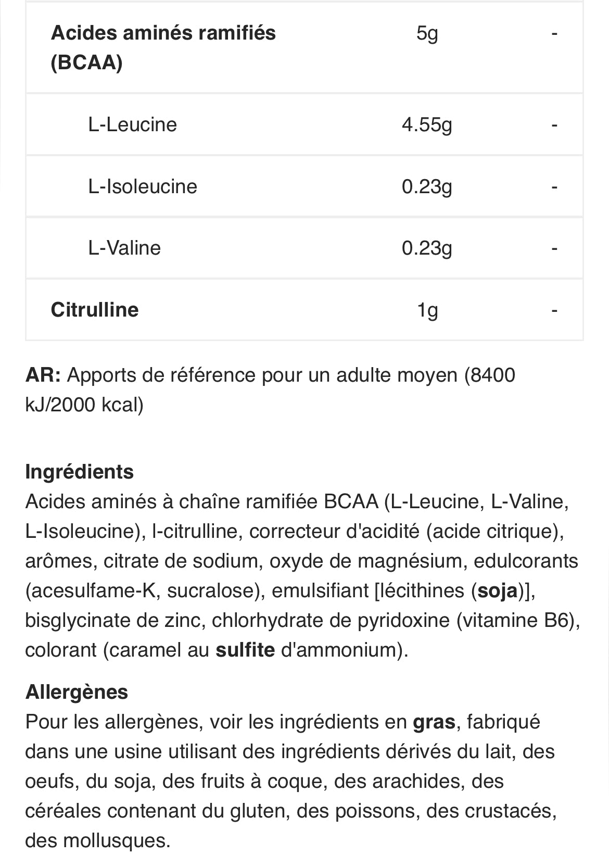
Task: Click the Citrulline row label
Action: coord(95,310)
